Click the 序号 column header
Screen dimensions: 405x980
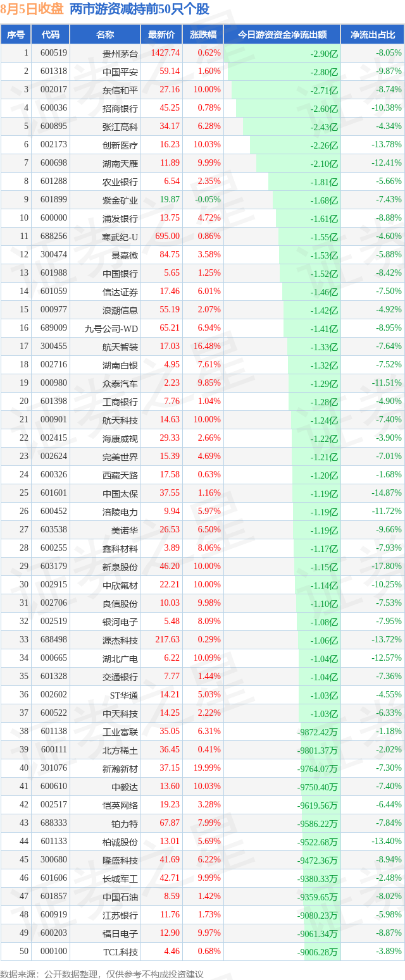[16, 35]
